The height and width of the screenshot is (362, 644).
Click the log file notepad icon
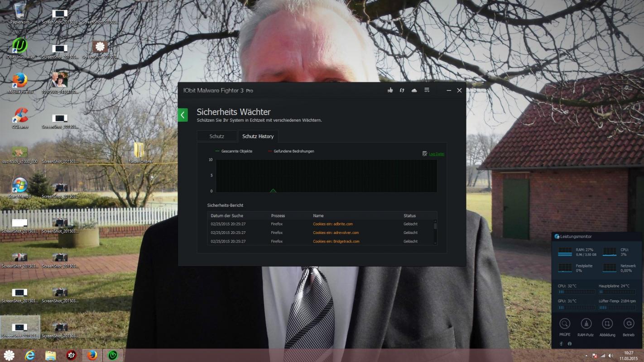pos(425,154)
